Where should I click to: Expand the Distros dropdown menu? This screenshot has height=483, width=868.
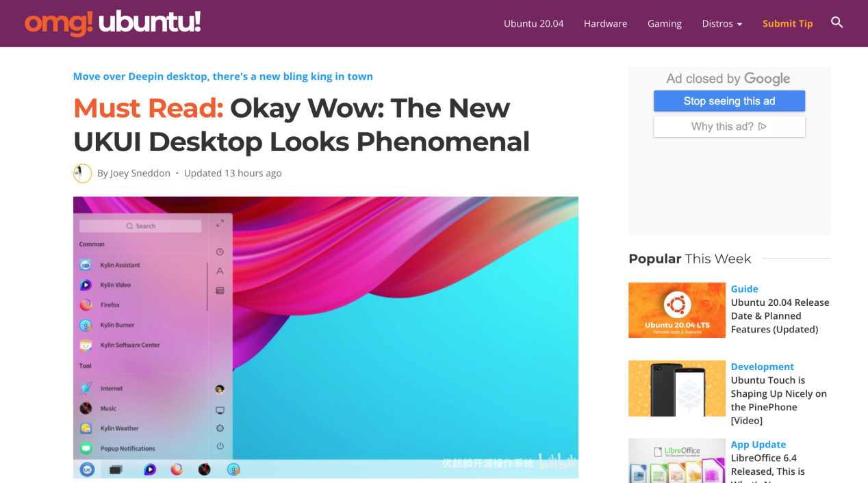(722, 23)
